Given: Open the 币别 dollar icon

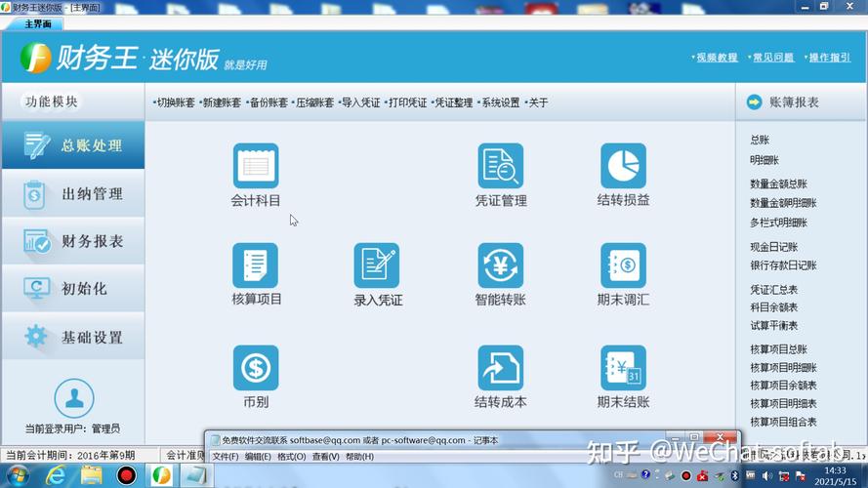Looking at the screenshot, I should [256, 368].
